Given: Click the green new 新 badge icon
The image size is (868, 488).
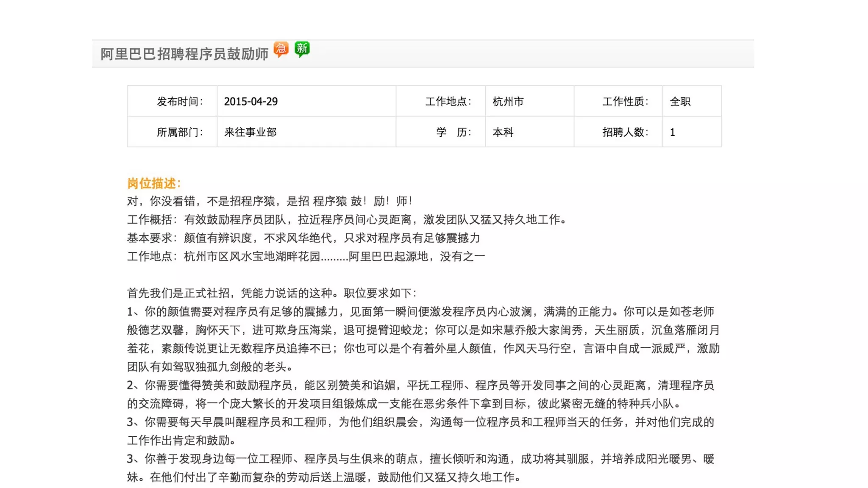Looking at the screenshot, I should [302, 49].
